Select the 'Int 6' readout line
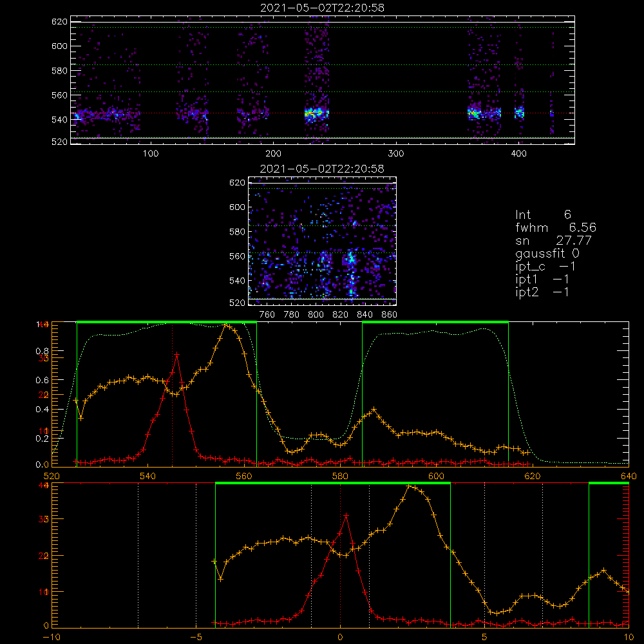This screenshot has width=644, height=644. (x=543, y=214)
